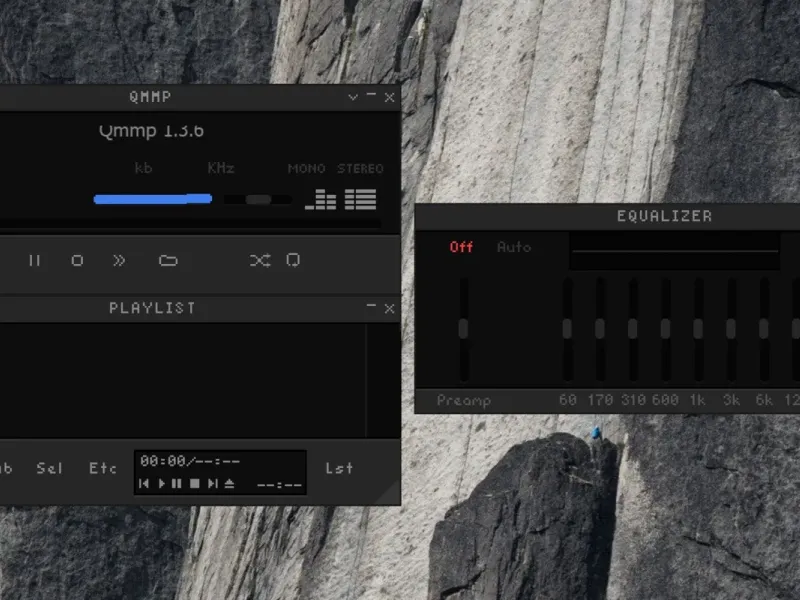This screenshot has height=600, width=800.
Task: Click next track in playlist mini controls
Action: 213,483
